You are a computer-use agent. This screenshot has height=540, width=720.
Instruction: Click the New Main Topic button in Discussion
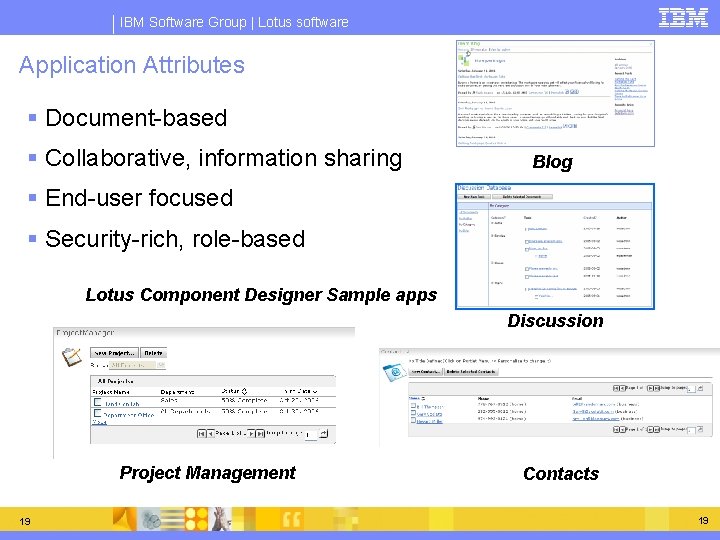[474, 197]
